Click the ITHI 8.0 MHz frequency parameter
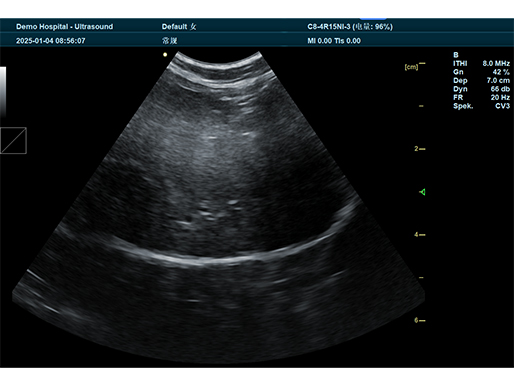Screen dimensions: 514x386 click(x=481, y=63)
